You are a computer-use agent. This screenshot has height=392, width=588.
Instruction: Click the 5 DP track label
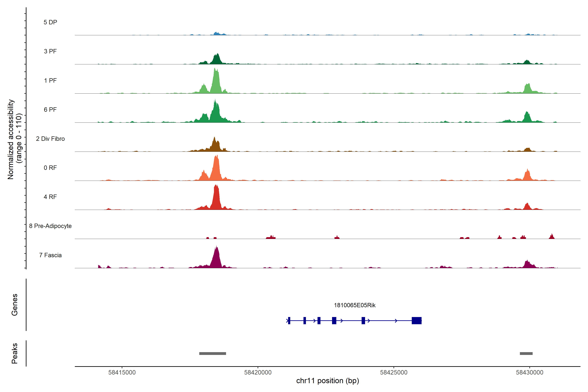(x=50, y=22)
